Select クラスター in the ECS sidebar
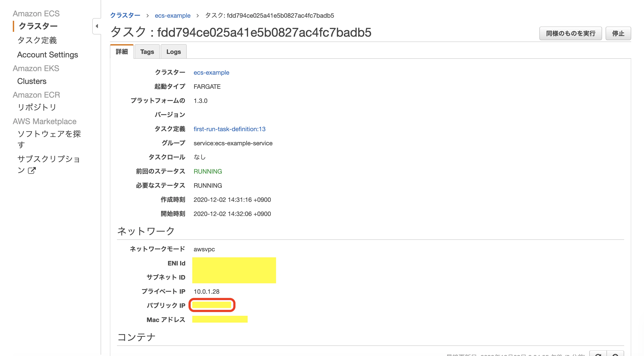This screenshot has width=644, height=356. [x=38, y=26]
